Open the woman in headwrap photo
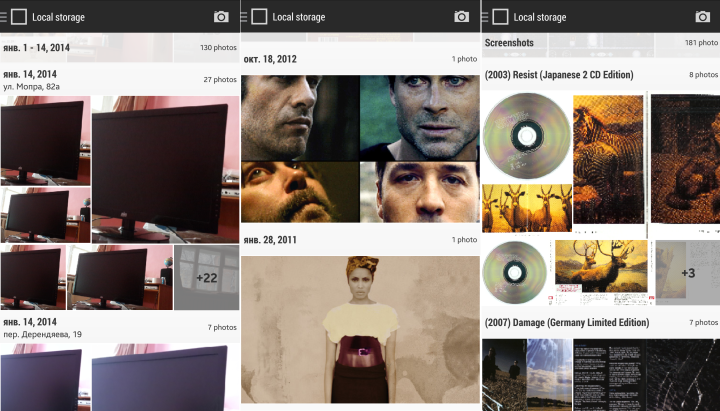 [360, 329]
